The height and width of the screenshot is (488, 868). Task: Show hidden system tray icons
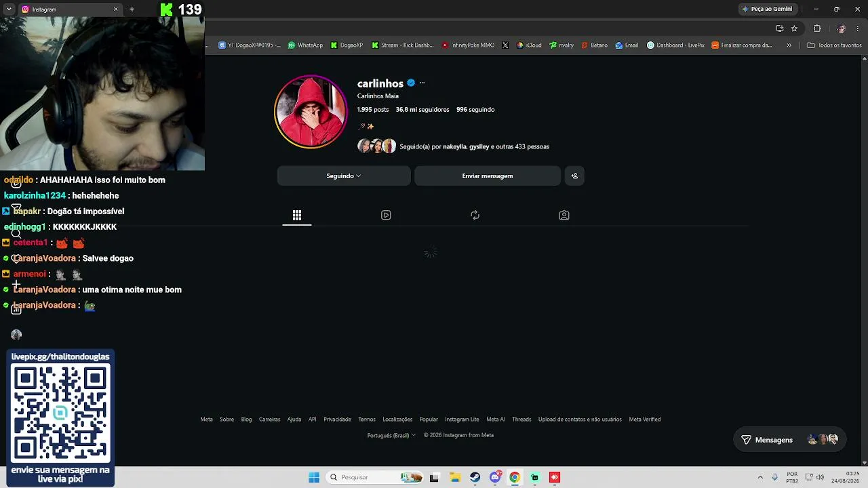[x=760, y=477]
